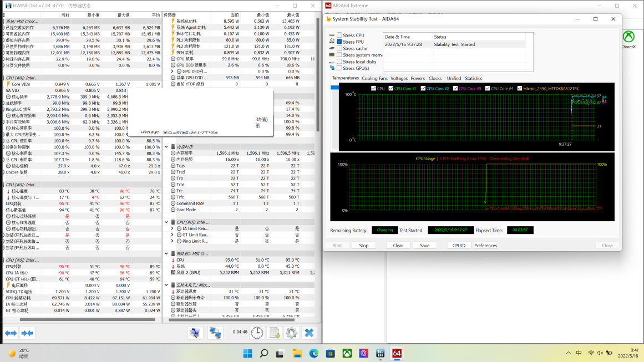Click the blue X close sensors icon

[310, 333]
